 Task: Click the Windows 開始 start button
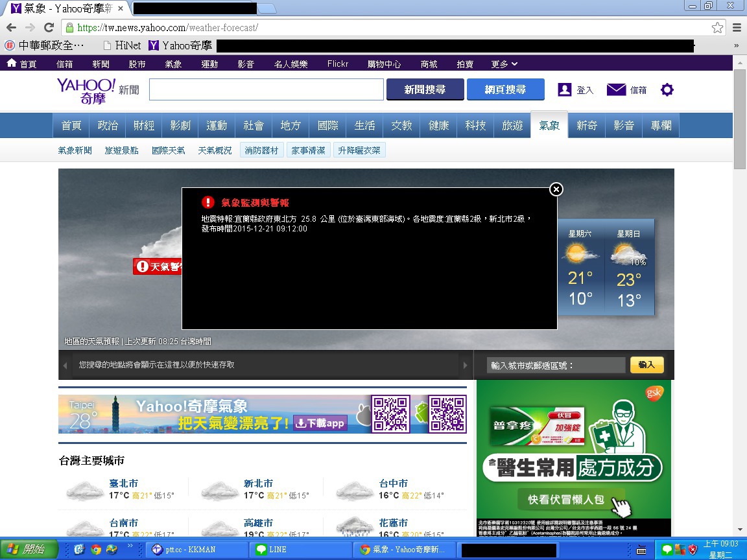tap(29, 550)
